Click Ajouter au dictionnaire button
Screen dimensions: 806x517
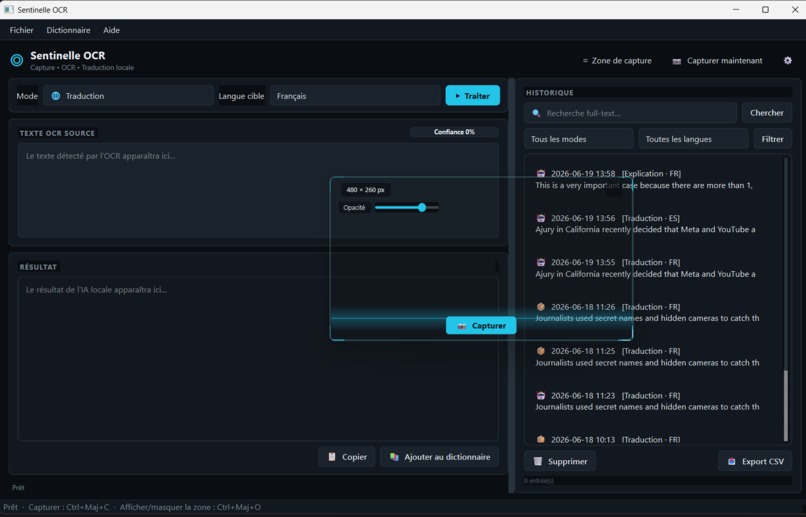pos(439,457)
